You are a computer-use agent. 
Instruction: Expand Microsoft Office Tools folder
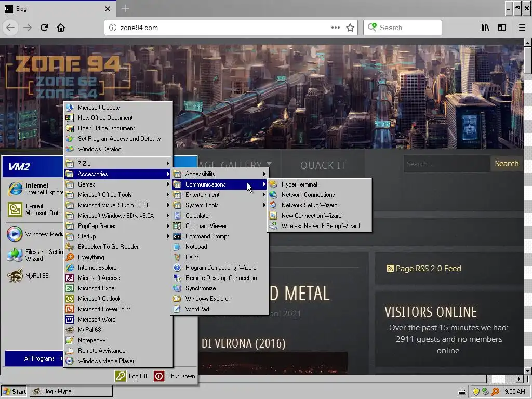click(x=118, y=195)
